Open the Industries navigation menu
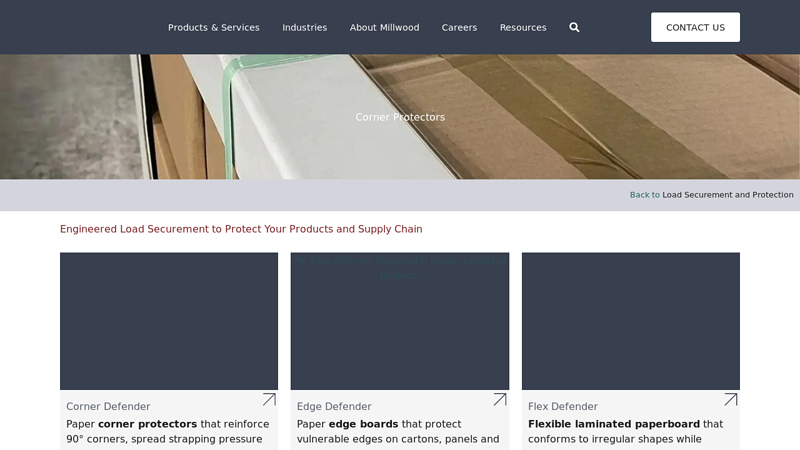Image resolution: width=800 pixels, height=450 pixels. [x=304, y=27]
